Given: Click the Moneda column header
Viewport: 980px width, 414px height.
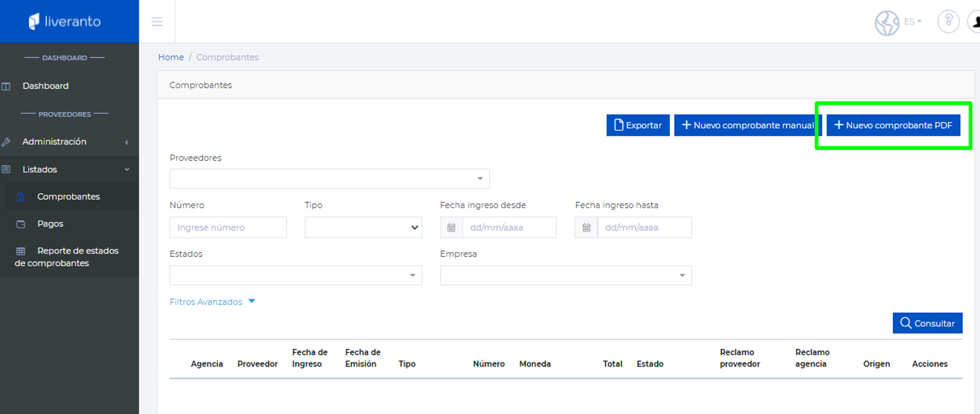Looking at the screenshot, I should tap(535, 364).
